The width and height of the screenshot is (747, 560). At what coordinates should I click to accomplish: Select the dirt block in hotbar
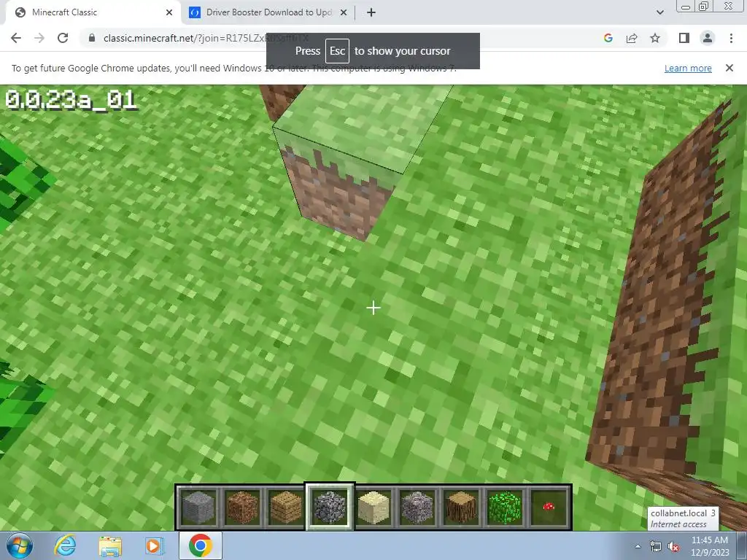coord(242,507)
